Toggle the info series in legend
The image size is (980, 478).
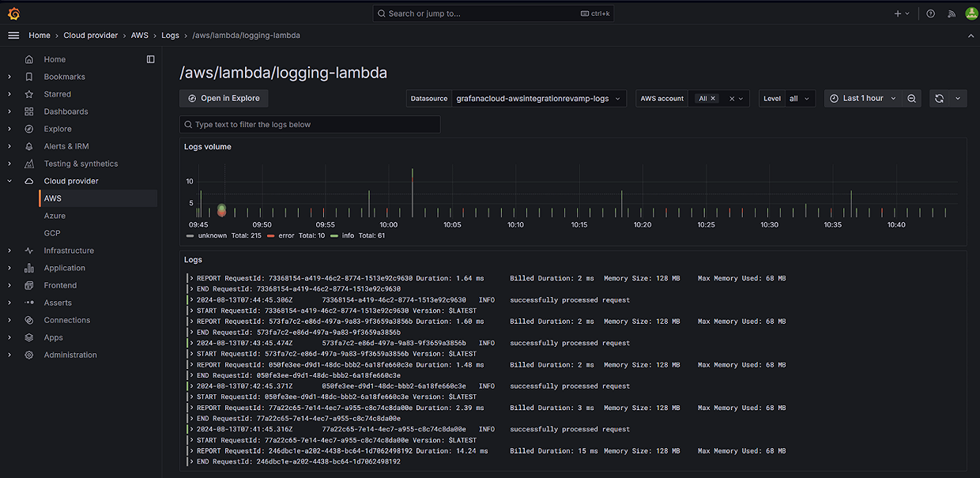click(347, 235)
